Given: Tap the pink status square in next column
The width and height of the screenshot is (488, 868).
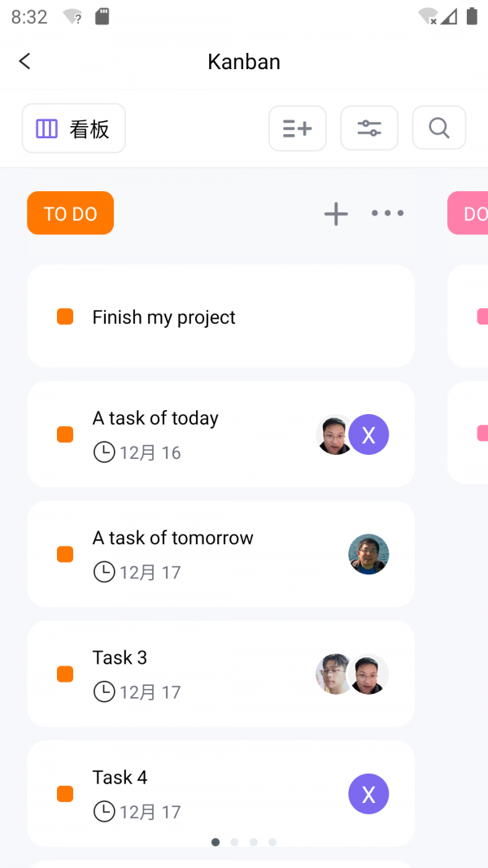Looking at the screenshot, I should pos(482,316).
